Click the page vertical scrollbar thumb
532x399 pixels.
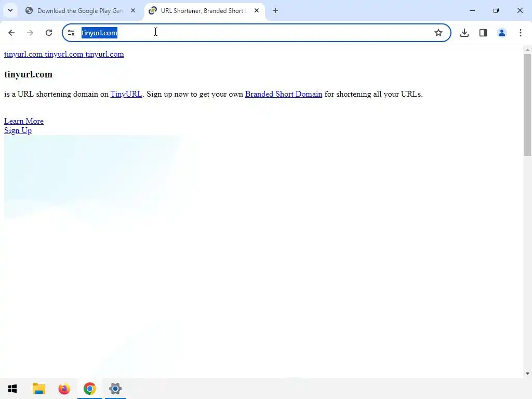(x=528, y=104)
